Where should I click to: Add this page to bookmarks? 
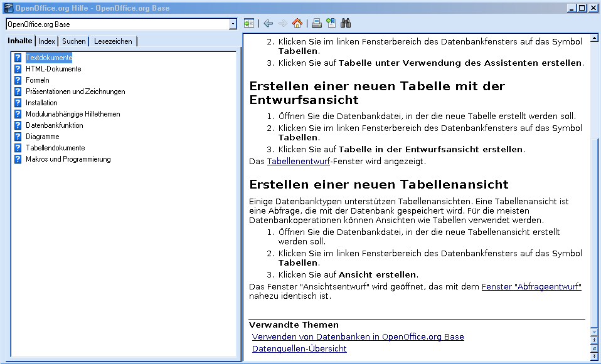coord(331,24)
